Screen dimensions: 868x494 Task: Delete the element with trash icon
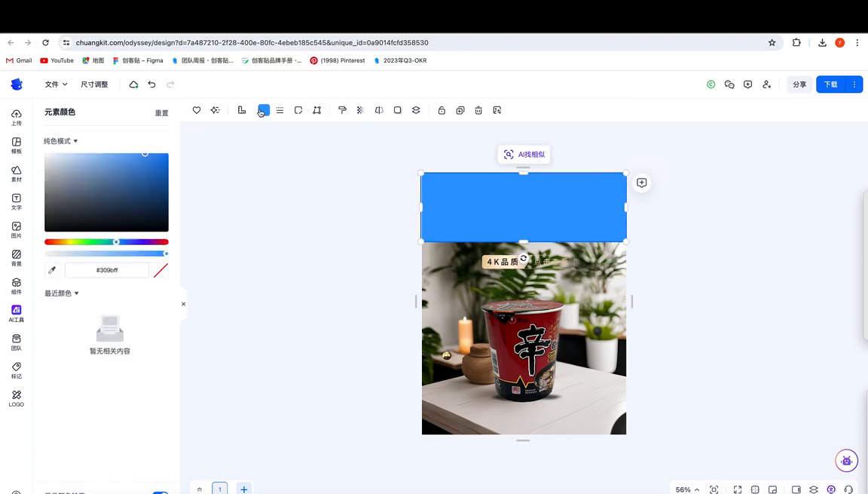(479, 110)
